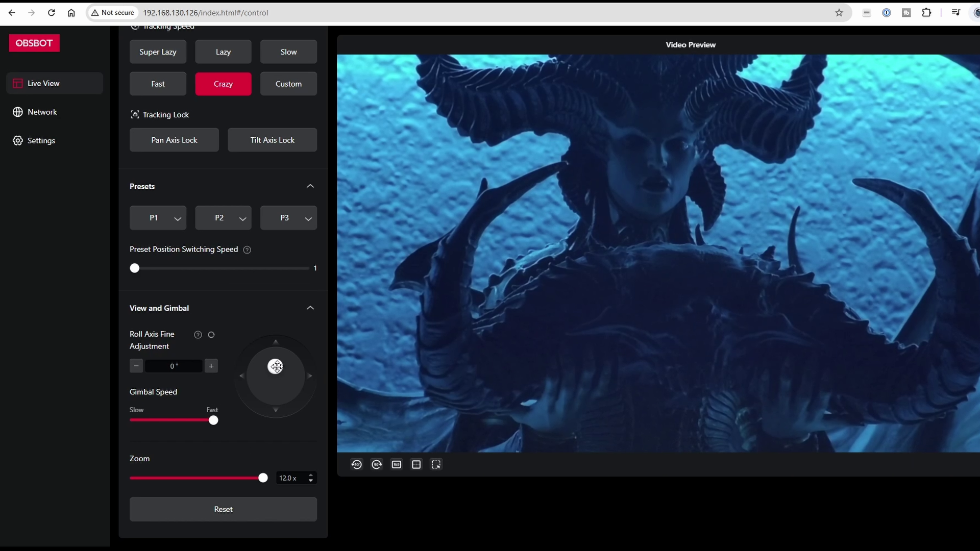Open the Settings page in the sidebar

[41, 140]
